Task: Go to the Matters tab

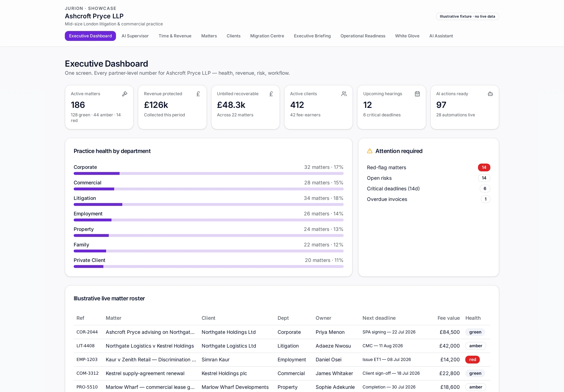Action: [209, 36]
